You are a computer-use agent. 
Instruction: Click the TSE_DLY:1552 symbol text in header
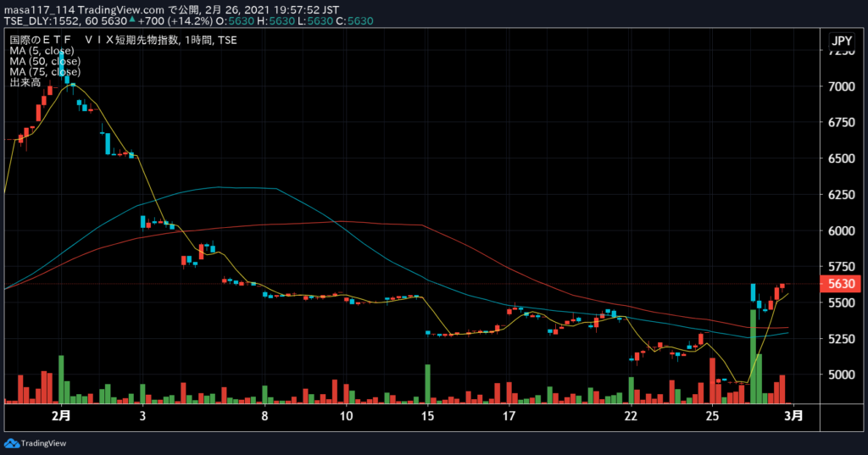pos(42,21)
